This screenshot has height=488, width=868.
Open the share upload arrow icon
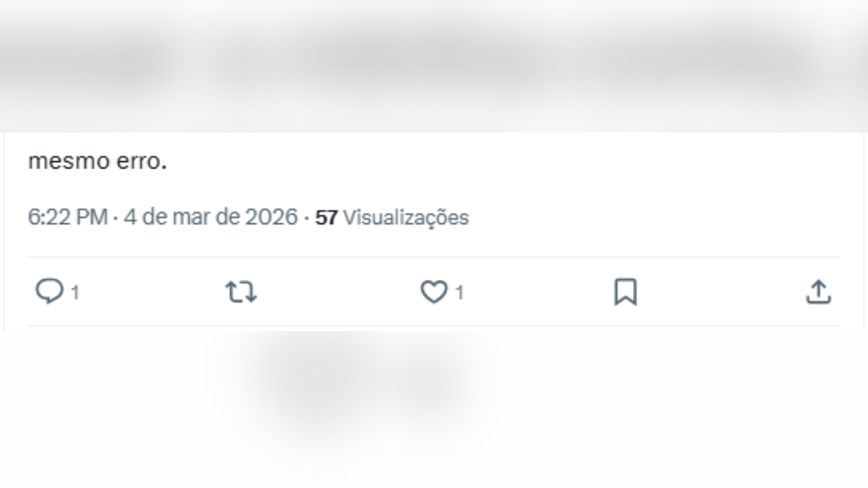coord(818,292)
